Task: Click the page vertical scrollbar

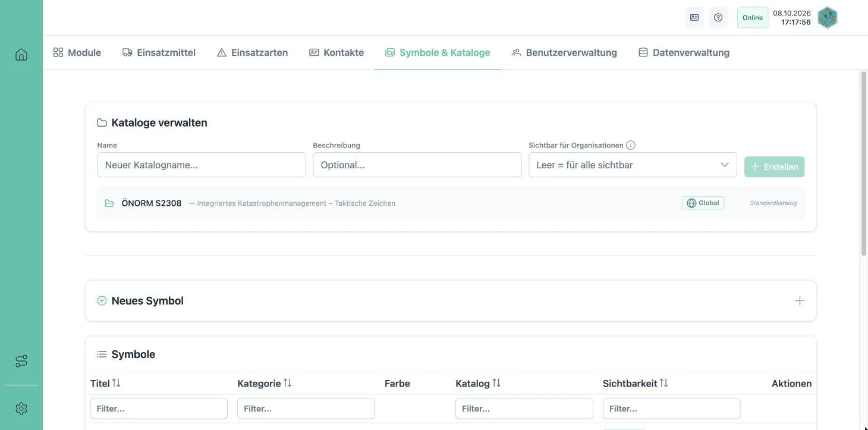Action: click(x=864, y=164)
